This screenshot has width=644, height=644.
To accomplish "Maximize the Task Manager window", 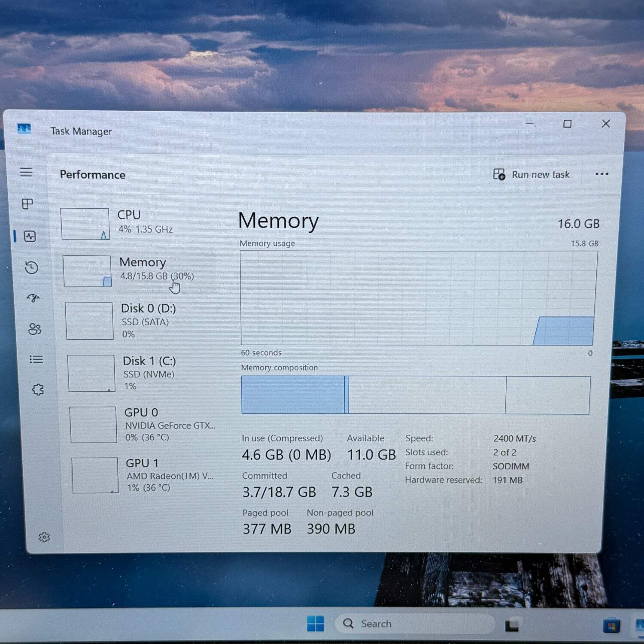I will (x=567, y=124).
